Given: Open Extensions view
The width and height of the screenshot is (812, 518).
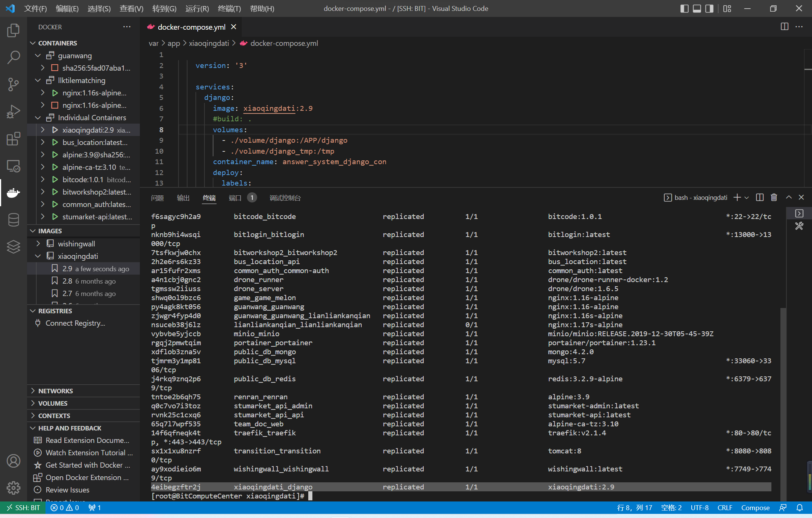Looking at the screenshot, I should click(x=14, y=139).
